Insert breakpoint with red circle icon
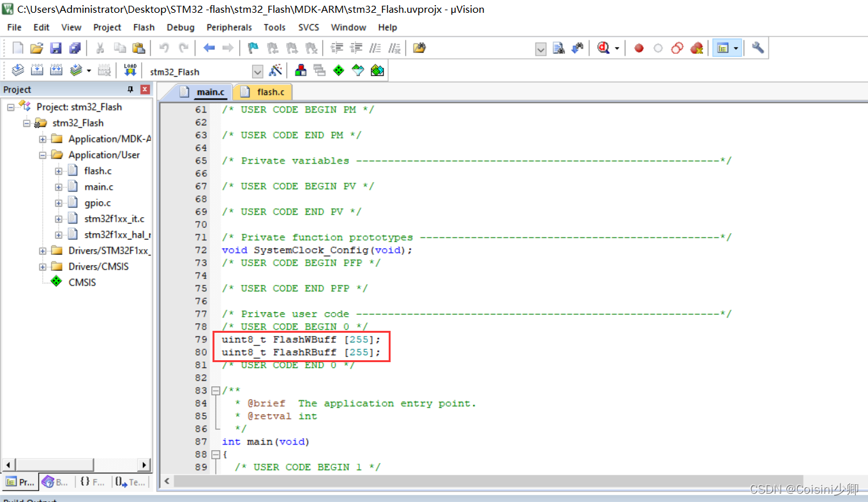The width and height of the screenshot is (868, 502). [639, 48]
